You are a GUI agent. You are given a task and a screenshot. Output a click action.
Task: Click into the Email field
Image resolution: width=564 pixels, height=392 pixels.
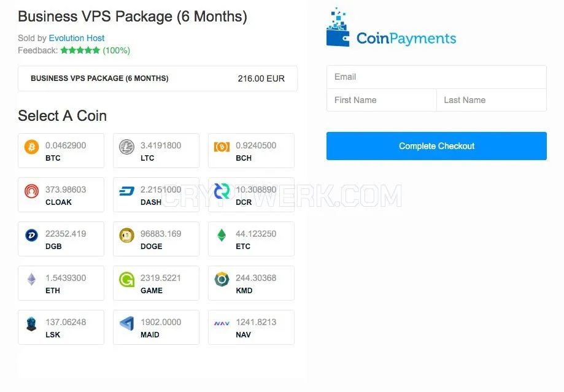436,77
